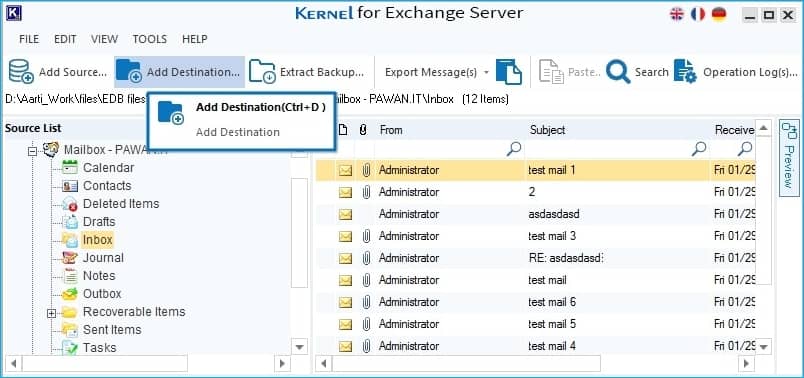
Task: Select the message with subject "test mail 3"
Action: pyautogui.click(x=535, y=236)
